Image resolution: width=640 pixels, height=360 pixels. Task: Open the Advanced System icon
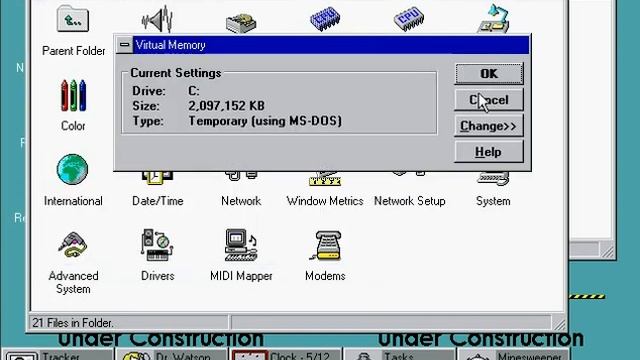[72, 245]
